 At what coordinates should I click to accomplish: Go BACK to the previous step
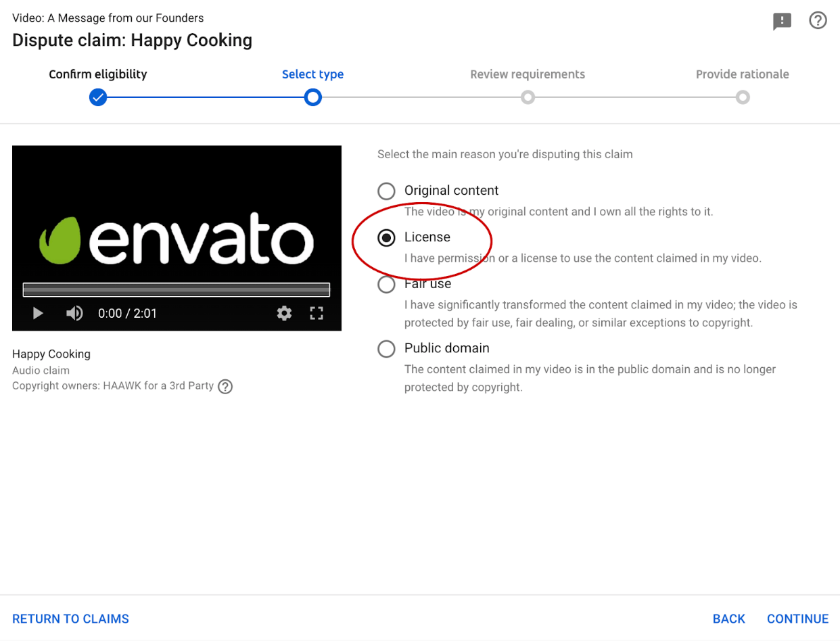pyautogui.click(x=728, y=618)
